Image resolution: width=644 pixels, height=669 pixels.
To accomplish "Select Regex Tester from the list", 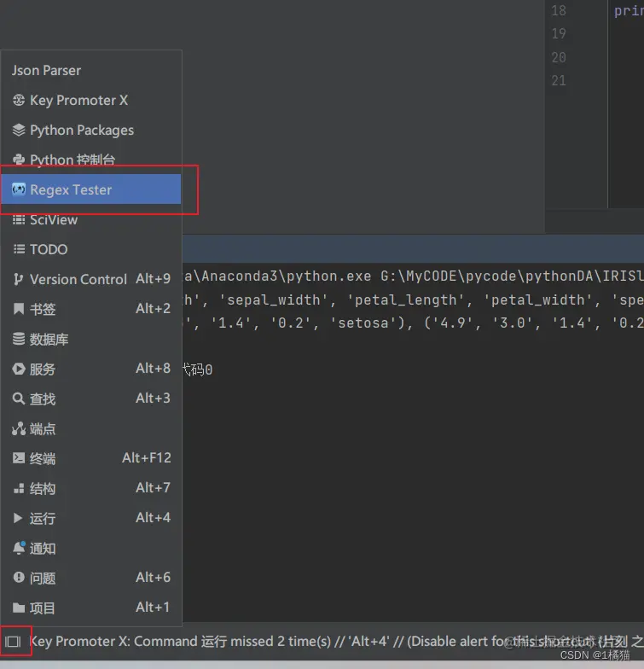I will [90, 189].
